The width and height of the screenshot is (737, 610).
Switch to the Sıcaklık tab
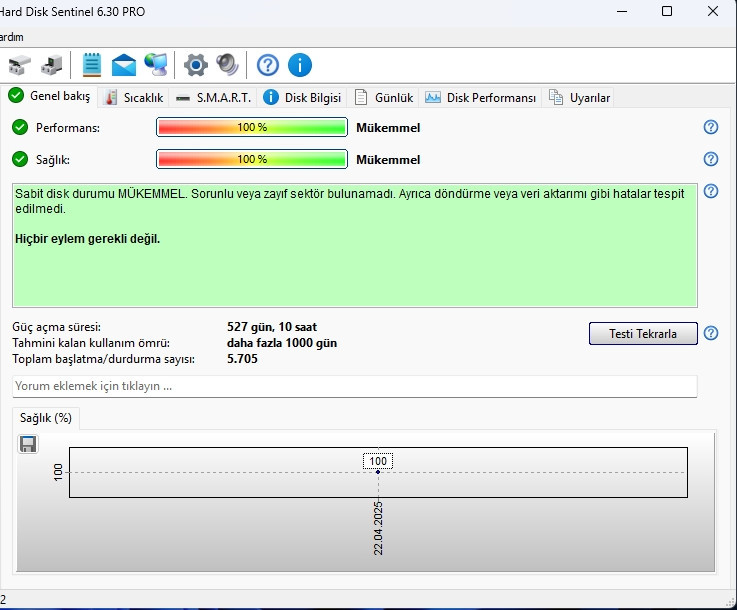tap(134, 98)
